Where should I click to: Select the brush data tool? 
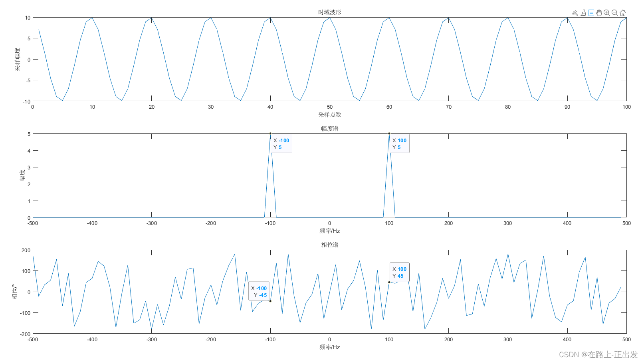[x=583, y=13]
